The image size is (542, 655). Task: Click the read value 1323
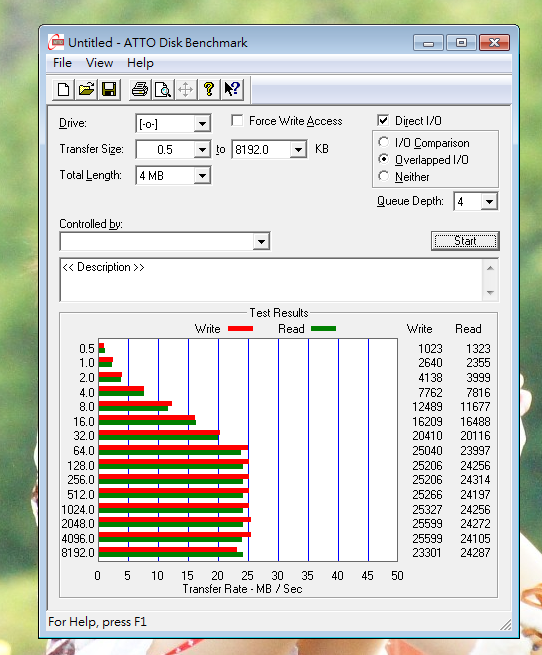[478, 348]
